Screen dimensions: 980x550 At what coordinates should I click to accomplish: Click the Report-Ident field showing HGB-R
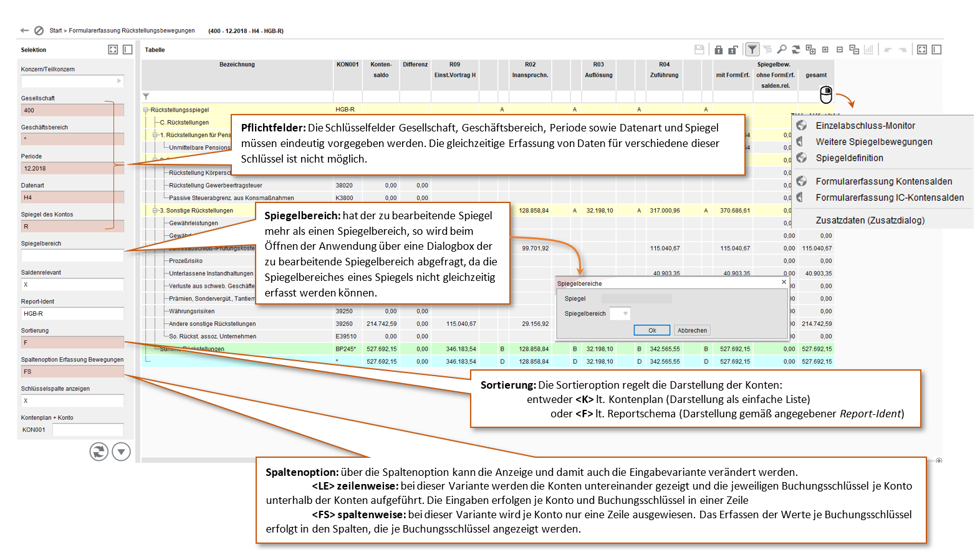pyautogui.click(x=72, y=313)
